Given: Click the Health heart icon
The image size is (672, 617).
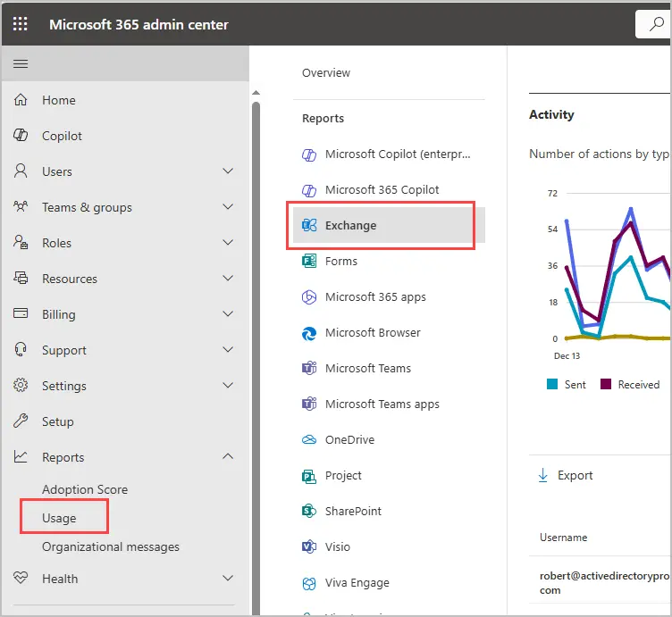Looking at the screenshot, I should click(21, 578).
